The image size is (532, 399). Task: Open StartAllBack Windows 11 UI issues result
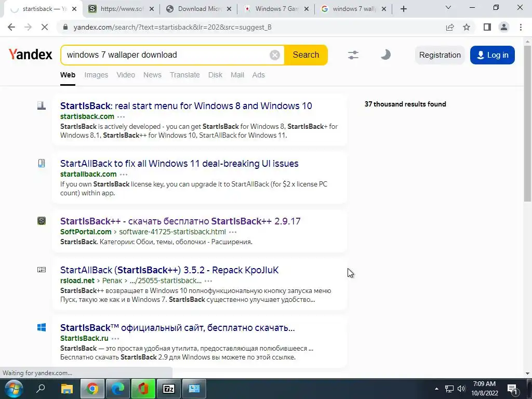coord(179,164)
